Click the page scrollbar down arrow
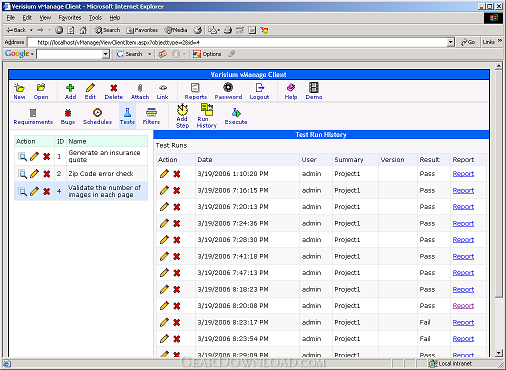 click(499, 353)
